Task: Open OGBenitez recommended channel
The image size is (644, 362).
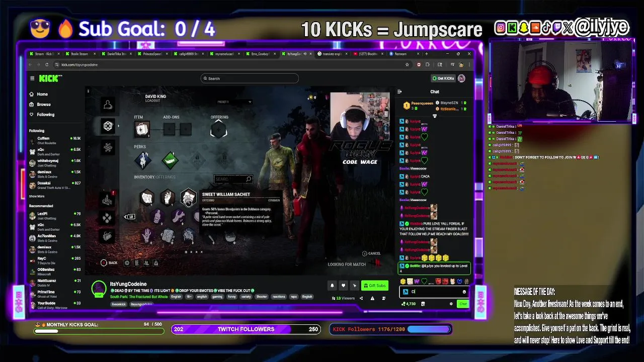Action: [x=54, y=271]
